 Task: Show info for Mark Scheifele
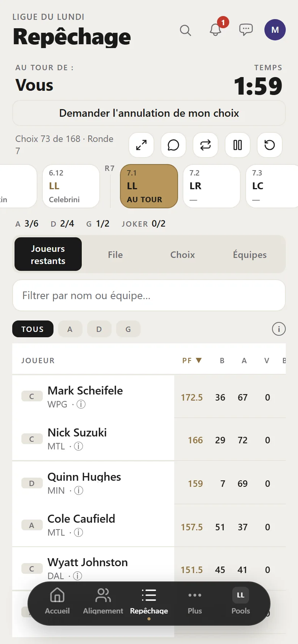[x=81, y=404]
